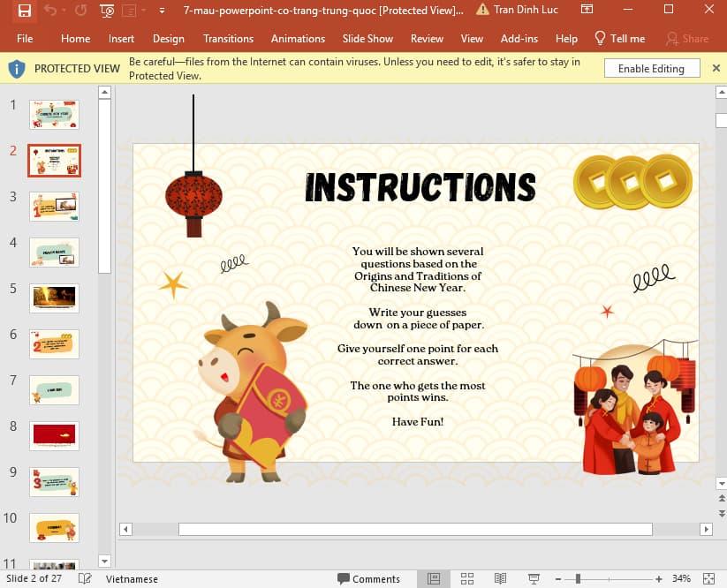The height and width of the screenshot is (588, 727).
Task: Select slide 5 thumbnail in the pane
Action: (54, 298)
